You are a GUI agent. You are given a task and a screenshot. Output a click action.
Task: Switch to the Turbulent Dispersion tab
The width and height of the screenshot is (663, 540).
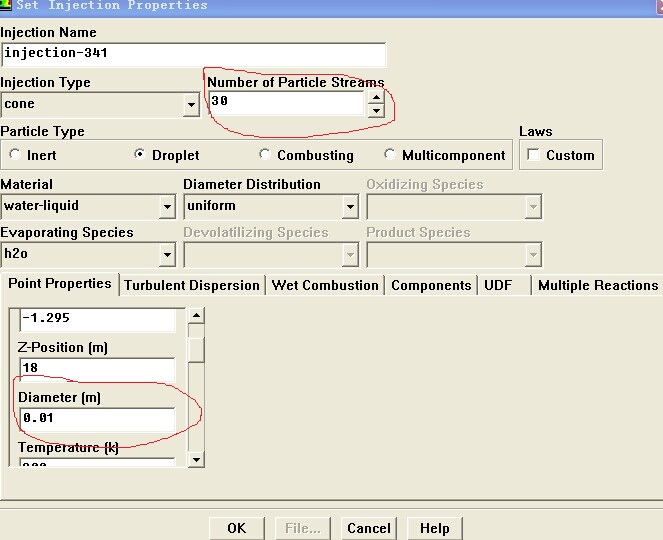click(x=192, y=285)
